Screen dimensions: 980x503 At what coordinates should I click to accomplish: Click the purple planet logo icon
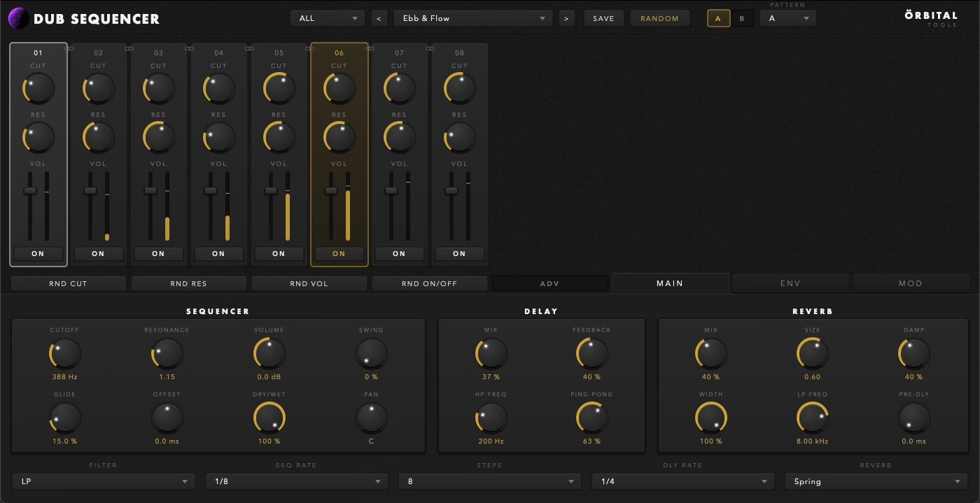(x=18, y=18)
